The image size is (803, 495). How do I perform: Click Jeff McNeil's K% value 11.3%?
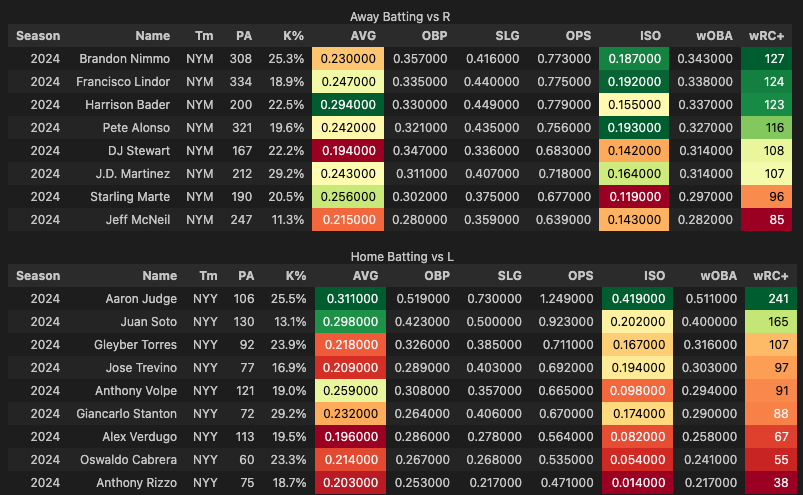tap(287, 220)
